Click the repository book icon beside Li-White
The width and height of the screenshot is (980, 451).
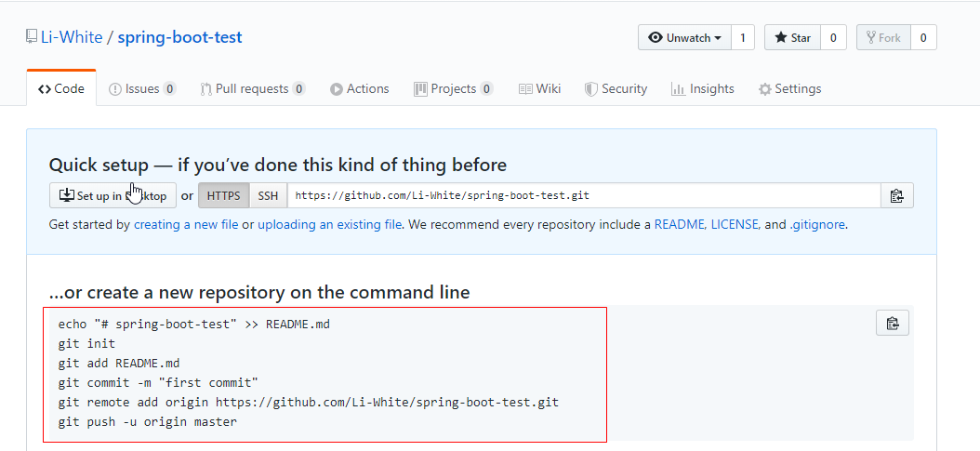point(33,37)
